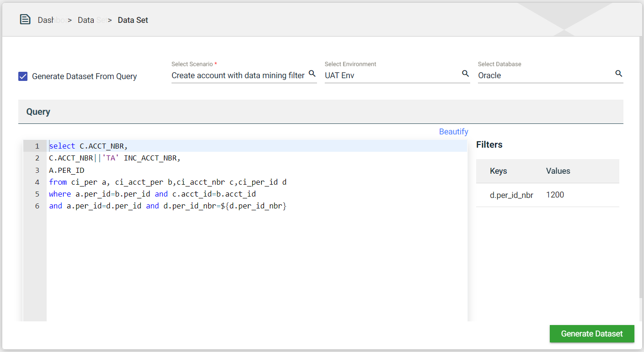This screenshot has width=644, height=352.
Task: Click line number 4 in the gutter
Action: pyautogui.click(x=37, y=182)
